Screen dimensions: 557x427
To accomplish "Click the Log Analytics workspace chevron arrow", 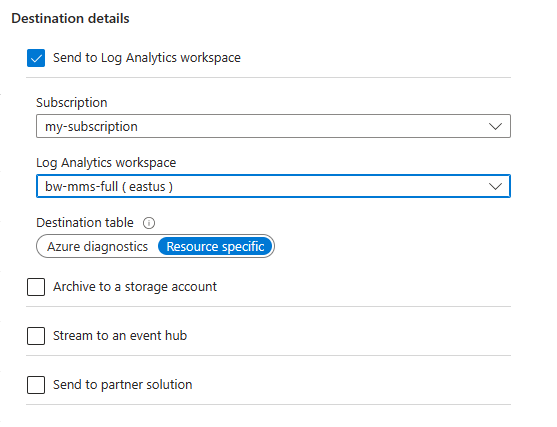I will pos(495,187).
